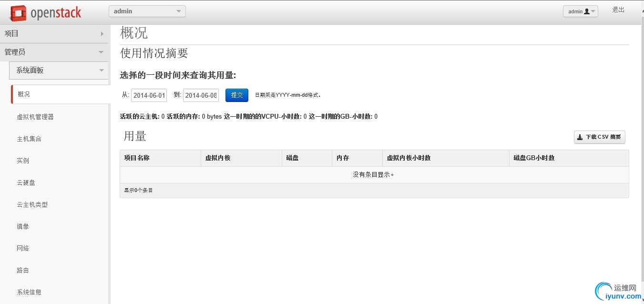This screenshot has width=644, height=304.
Task: Click the OpenStack logo
Action: tap(45, 13)
